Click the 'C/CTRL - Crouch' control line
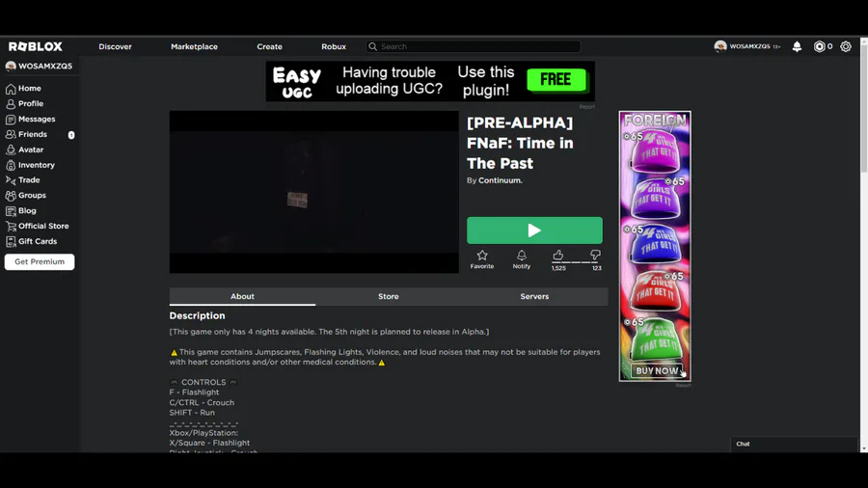Screen dimensions: 868x488 (x=203, y=403)
